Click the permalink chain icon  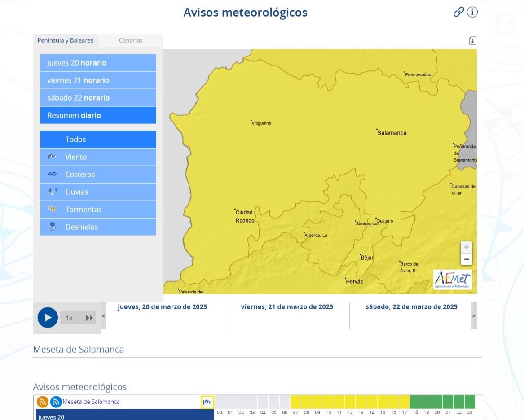coord(458,12)
